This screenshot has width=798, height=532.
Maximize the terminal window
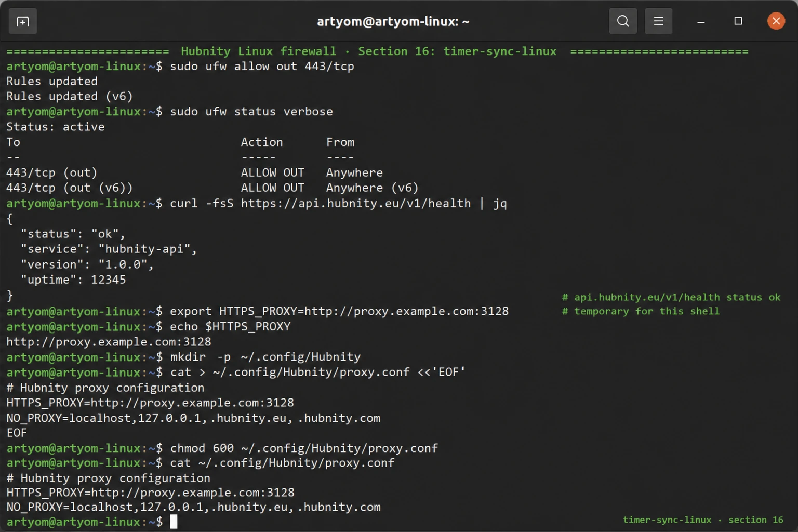(738, 21)
